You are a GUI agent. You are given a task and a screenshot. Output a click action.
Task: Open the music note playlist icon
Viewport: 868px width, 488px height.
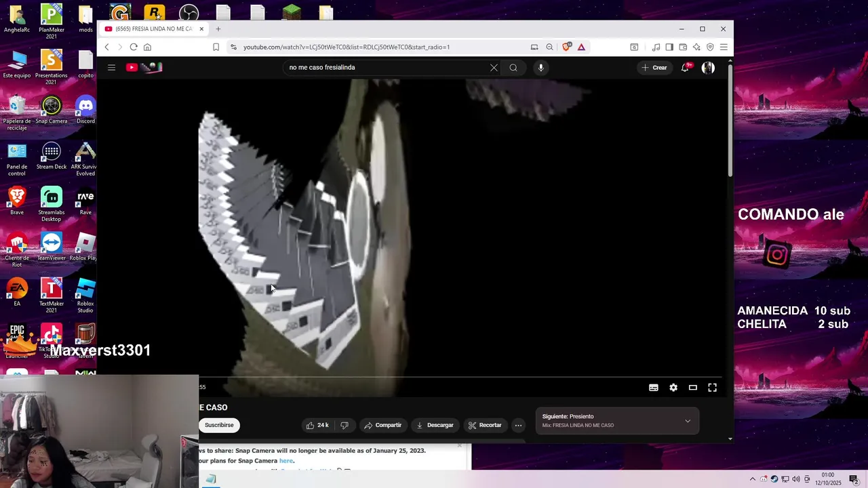656,47
